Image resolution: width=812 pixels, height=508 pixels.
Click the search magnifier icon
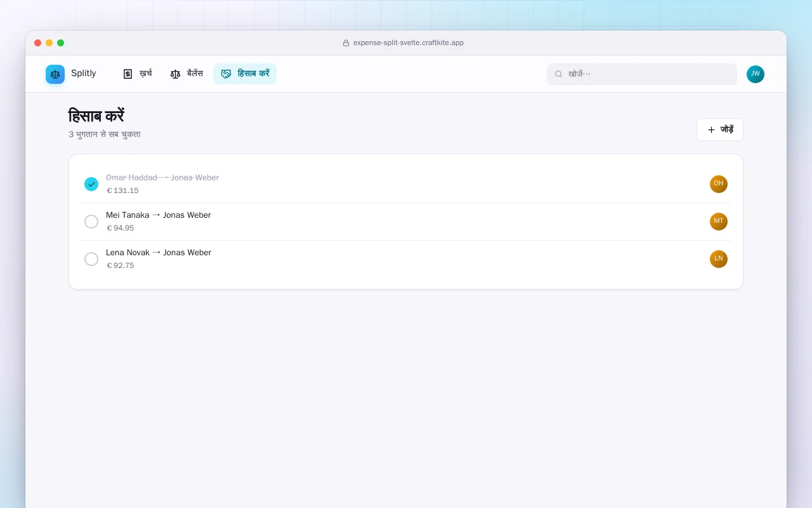559,74
